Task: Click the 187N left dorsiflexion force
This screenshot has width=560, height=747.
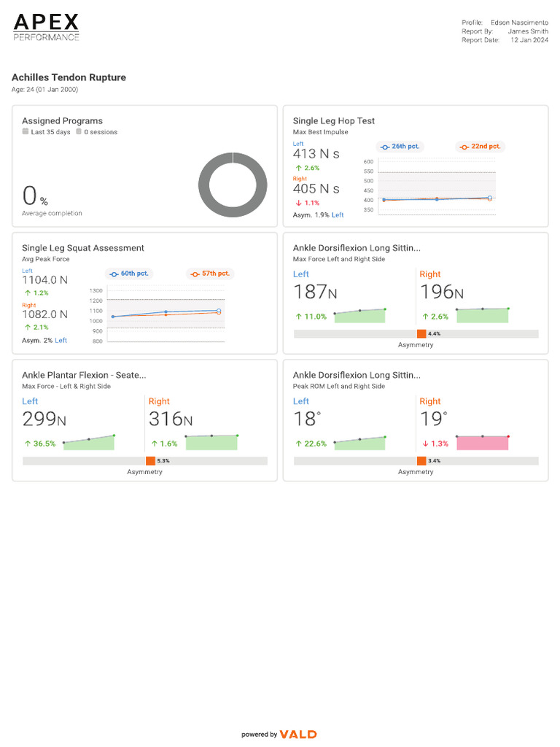Action: click(x=315, y=292)
